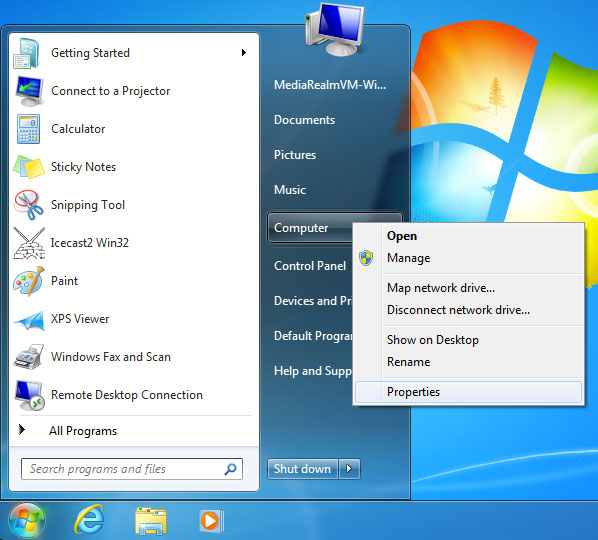Click the Snipping Tool label text
This screenshot has width=598, height=540.
point(88,205)
